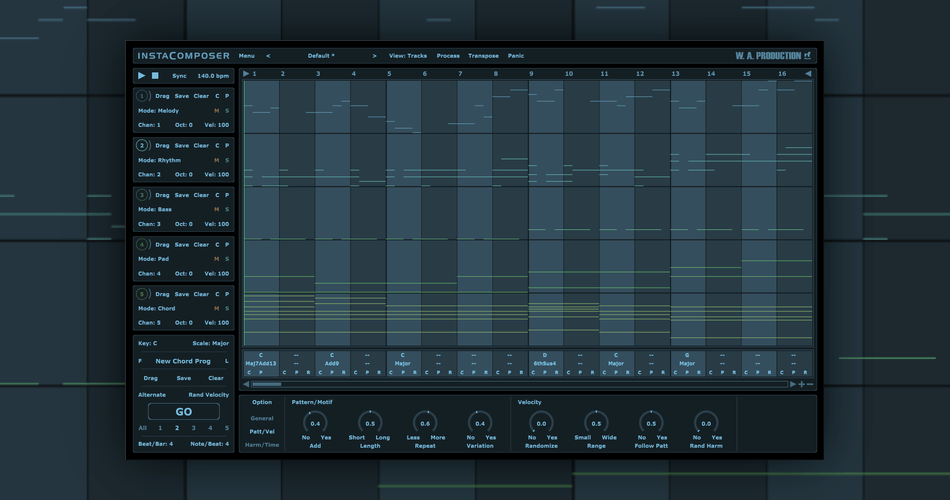Click the horizontal scrollbar thumb
Image resolution: width=950 pixels, height=500 pixels.
point(267,384)
